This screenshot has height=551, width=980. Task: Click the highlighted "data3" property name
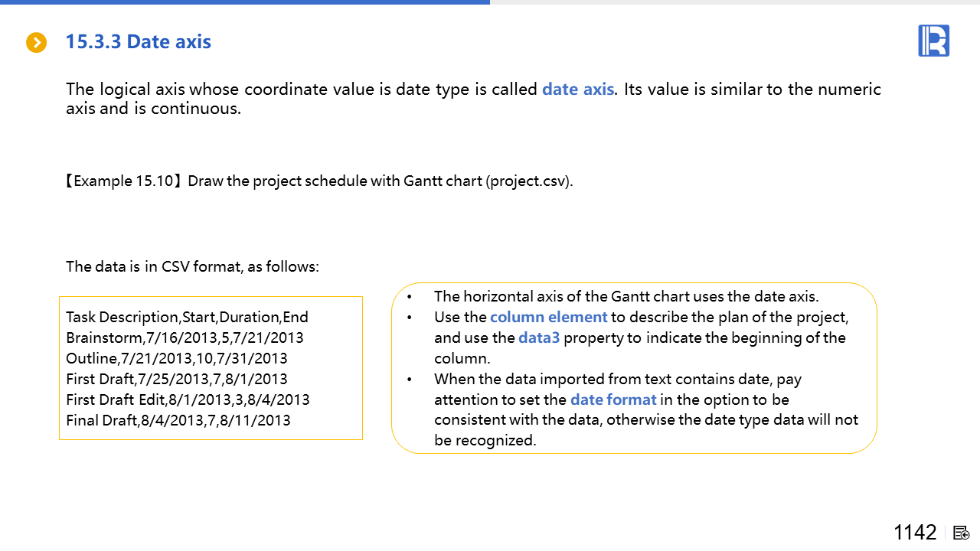pyautogui.click(x=539, y=337)
